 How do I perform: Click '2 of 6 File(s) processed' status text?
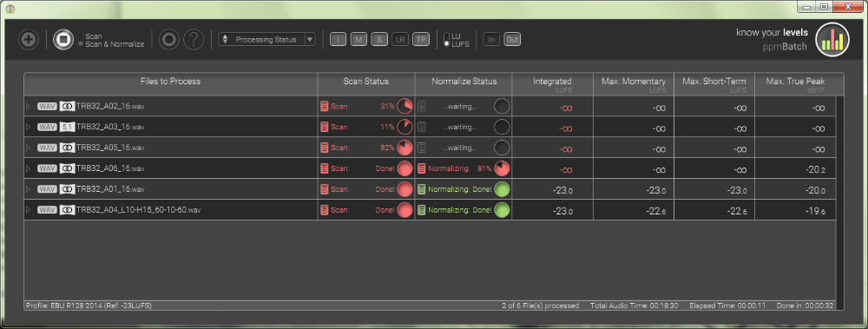coord(540,306)
